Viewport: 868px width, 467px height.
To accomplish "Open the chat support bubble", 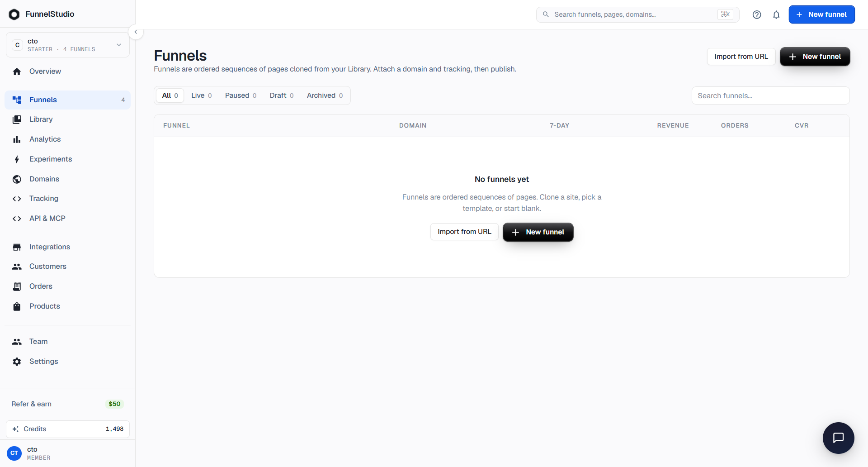I will point(839,438).
